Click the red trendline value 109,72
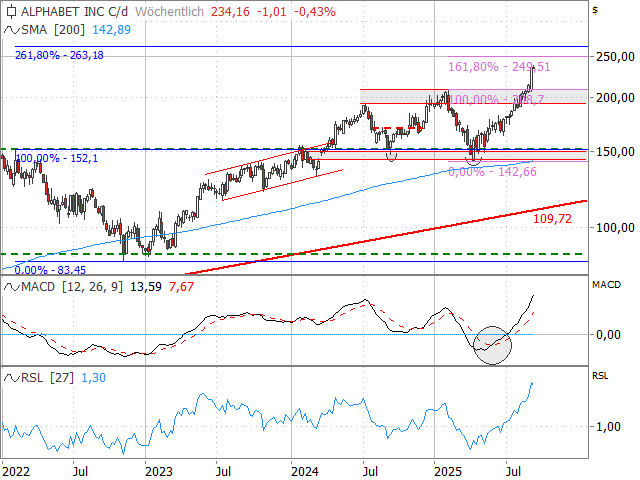 552,219
